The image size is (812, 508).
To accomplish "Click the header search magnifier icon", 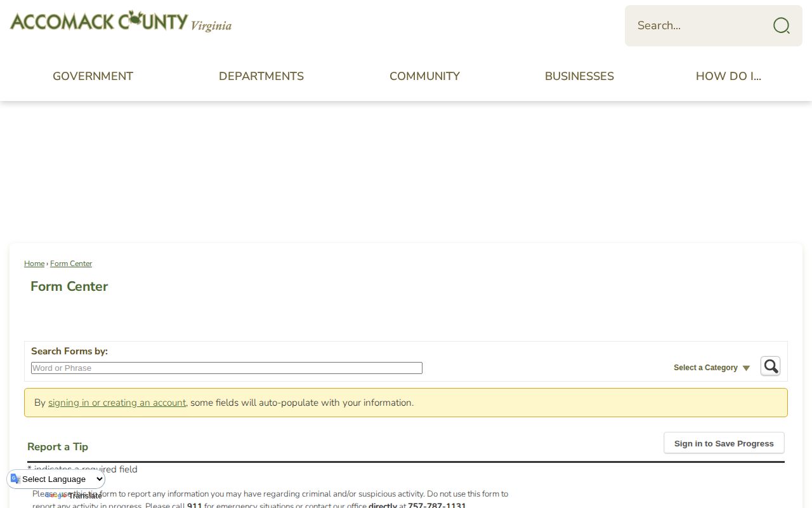I will [x=781, y=25].
